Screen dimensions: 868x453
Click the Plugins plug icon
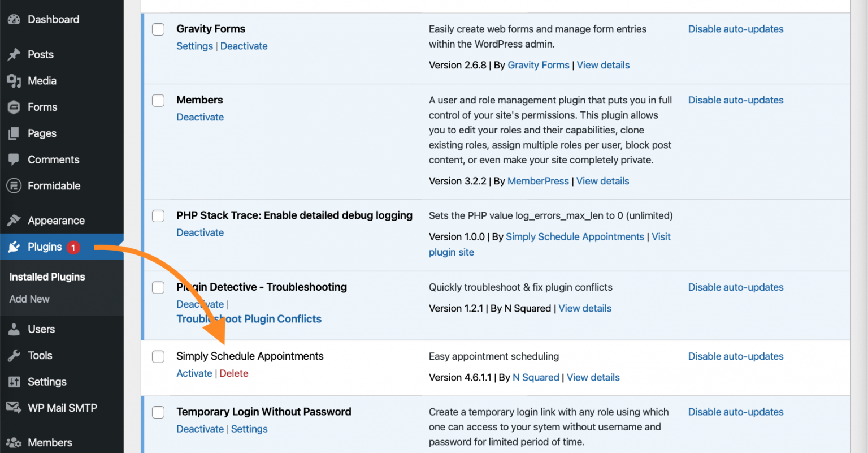(14, 247)
